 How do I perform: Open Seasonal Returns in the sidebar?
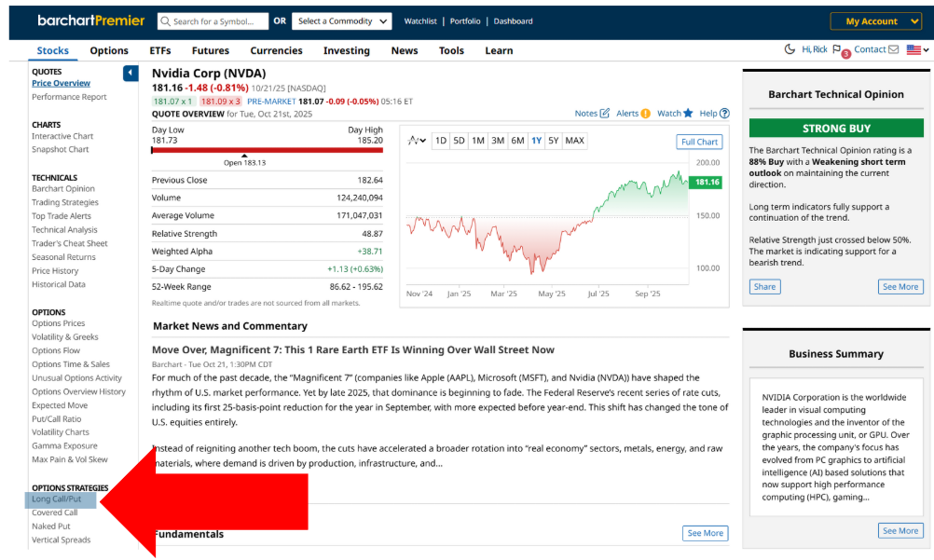pos(63,257)
